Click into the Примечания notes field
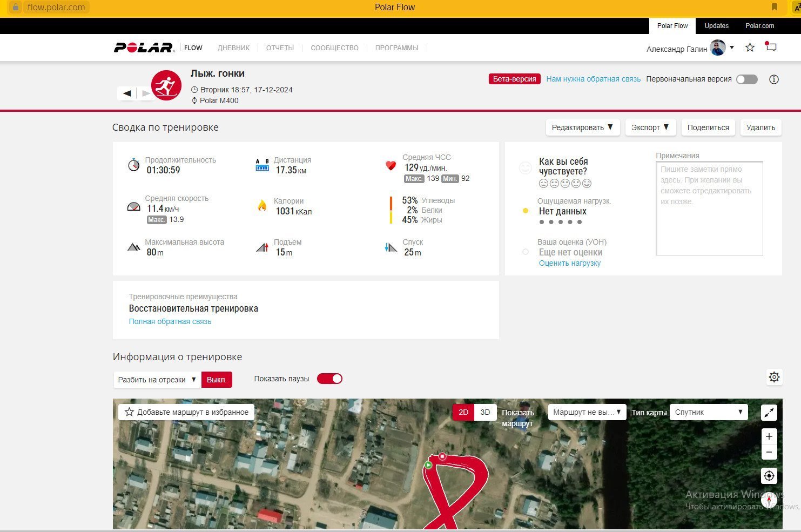Screen dimensions: 801x532 click(x=709, y=208)
